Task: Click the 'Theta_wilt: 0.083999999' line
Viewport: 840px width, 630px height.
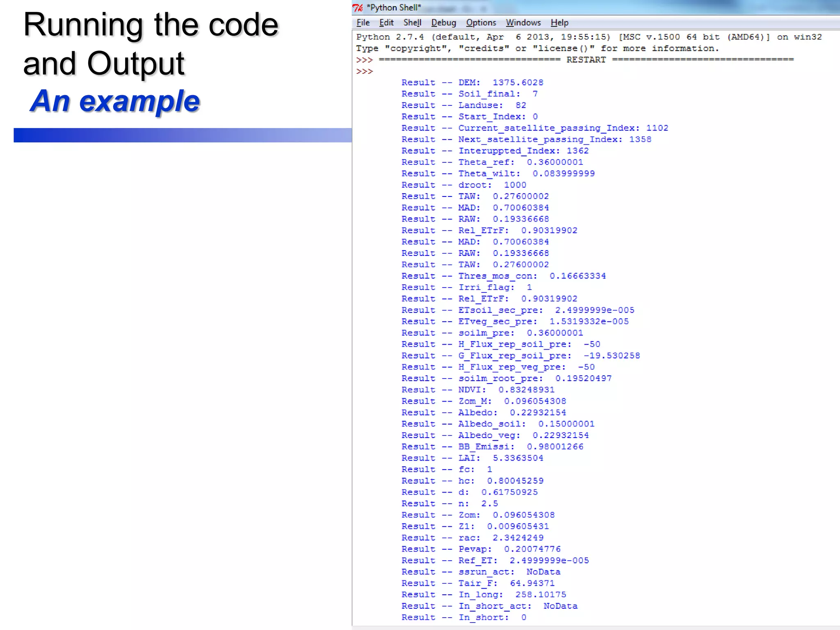Action: pyautogui.click(x=498, y=174)
